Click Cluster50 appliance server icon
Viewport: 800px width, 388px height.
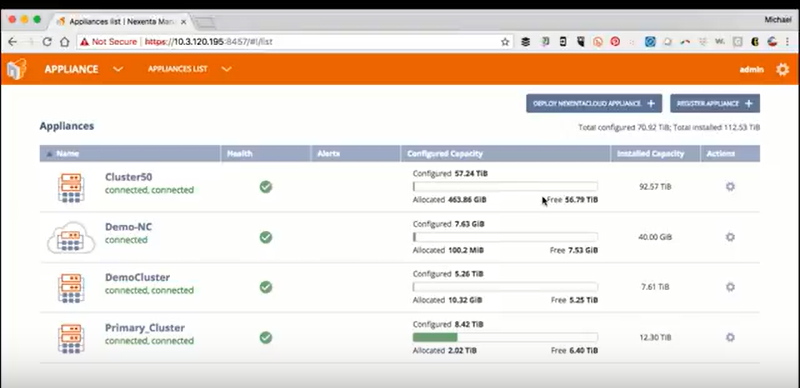[71, 187]
